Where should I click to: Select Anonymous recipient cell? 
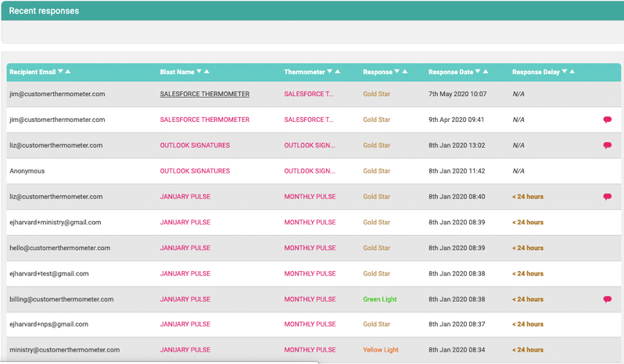click(27, 171)
